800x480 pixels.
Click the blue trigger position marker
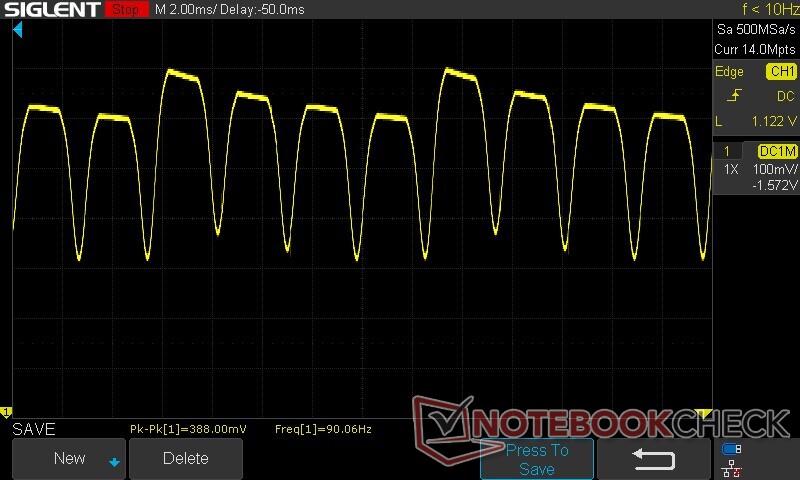coord(18,30)
